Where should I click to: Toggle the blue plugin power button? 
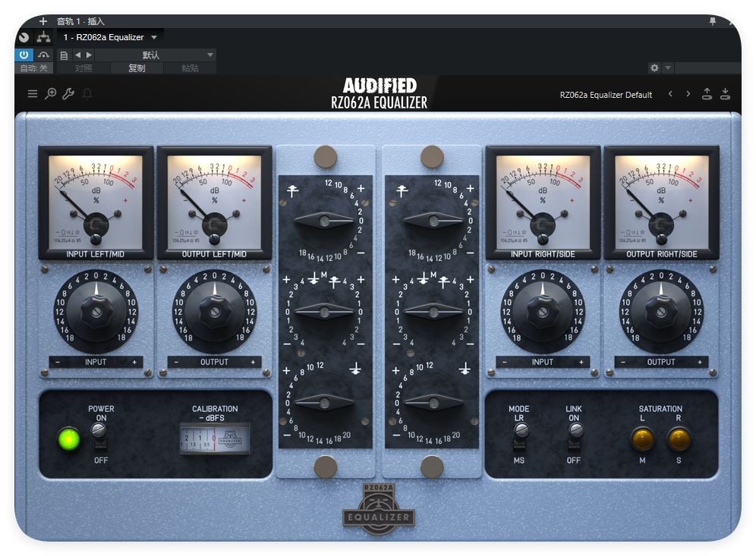pos(24,55)
